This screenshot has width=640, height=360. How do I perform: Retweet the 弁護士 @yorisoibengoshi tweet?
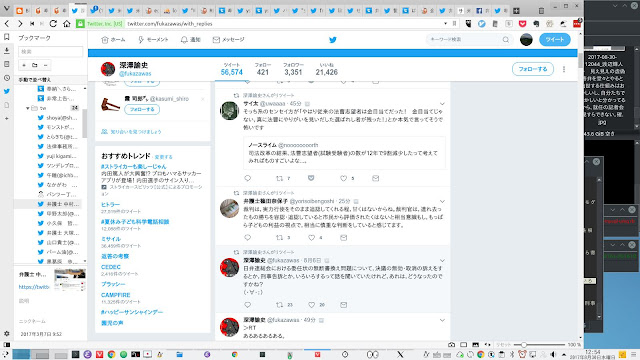tap(279, 238)
